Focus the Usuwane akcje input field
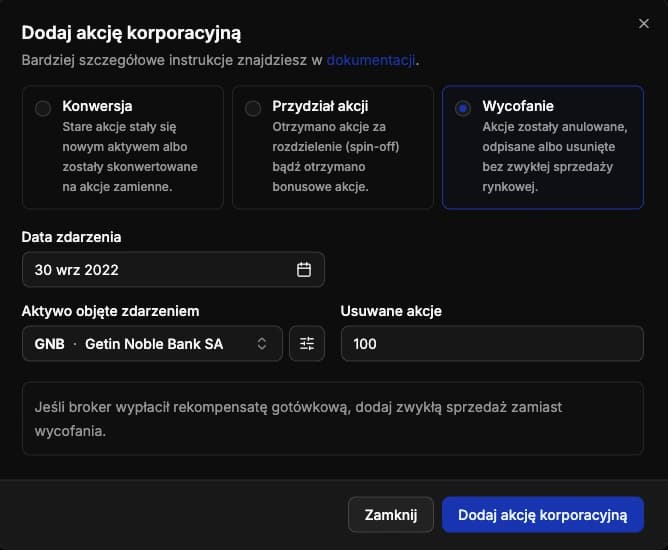The width and height of the screenshot is (668, 550). (492, 343)
